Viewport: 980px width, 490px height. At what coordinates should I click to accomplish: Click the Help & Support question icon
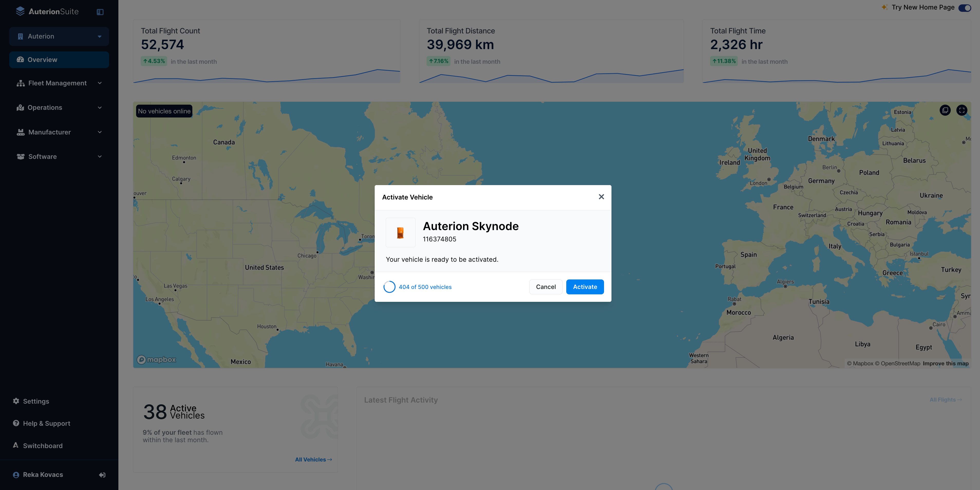pos(16,423)
